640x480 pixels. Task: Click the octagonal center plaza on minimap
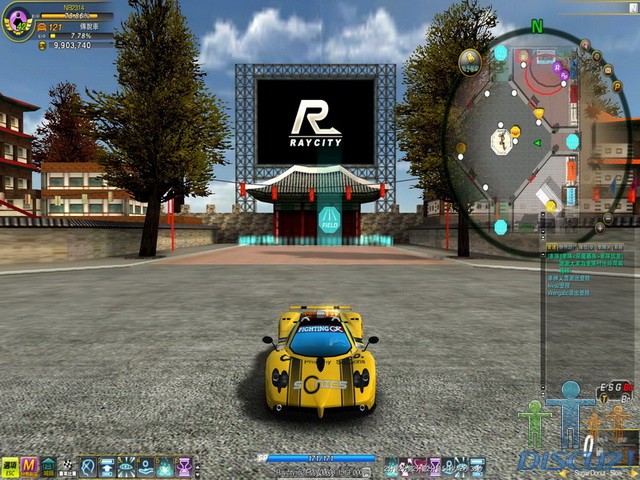point(501,142)
